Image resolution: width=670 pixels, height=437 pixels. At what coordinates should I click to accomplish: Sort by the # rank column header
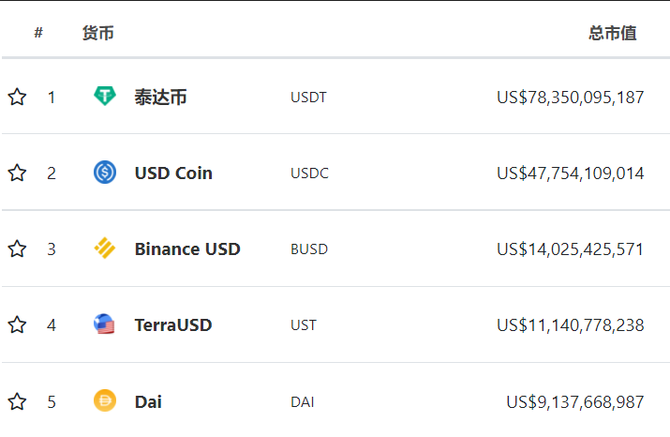click(x=38, y=32)
